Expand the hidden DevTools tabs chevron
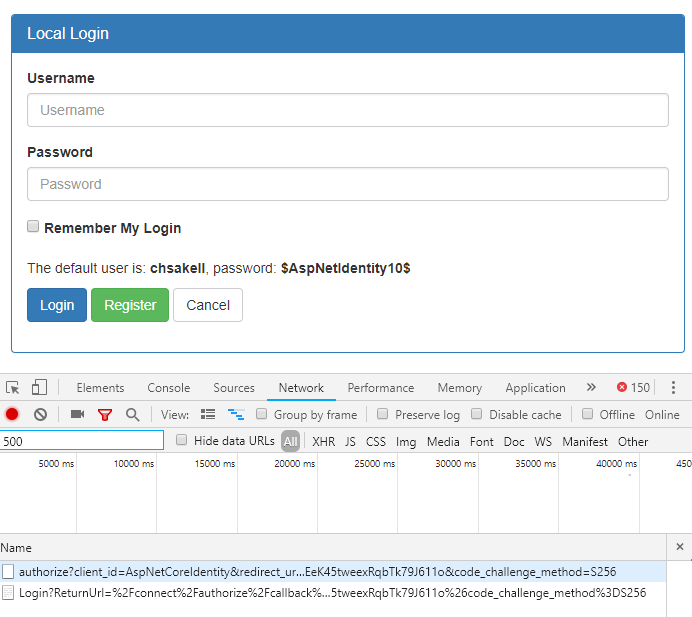Image resolution: width=692 pixels, height=617 pixels. pos(591,388)
